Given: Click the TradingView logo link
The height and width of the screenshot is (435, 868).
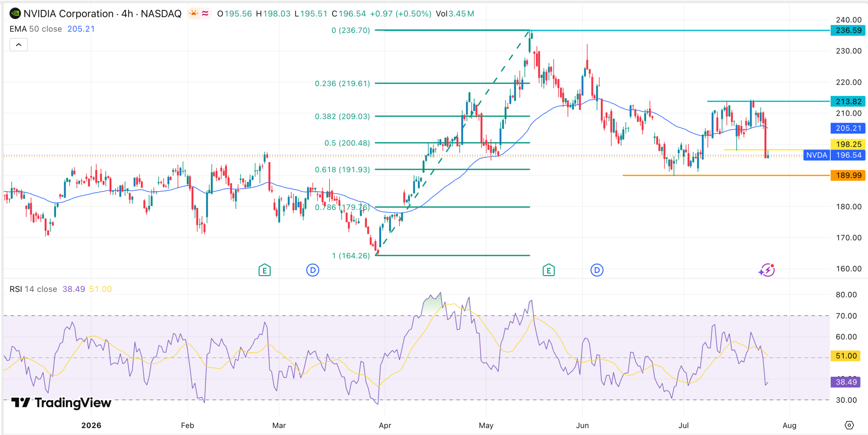Looking at the screenshot, I should point(61,403).
